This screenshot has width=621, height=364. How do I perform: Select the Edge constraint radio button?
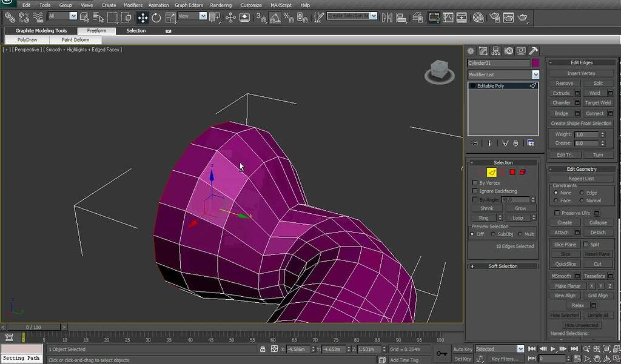click(x=582, y=193)
